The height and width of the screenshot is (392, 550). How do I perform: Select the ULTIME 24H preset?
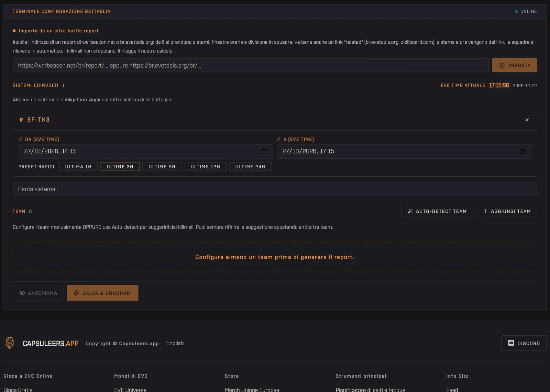pyautogui.click(x=250, y=167)
